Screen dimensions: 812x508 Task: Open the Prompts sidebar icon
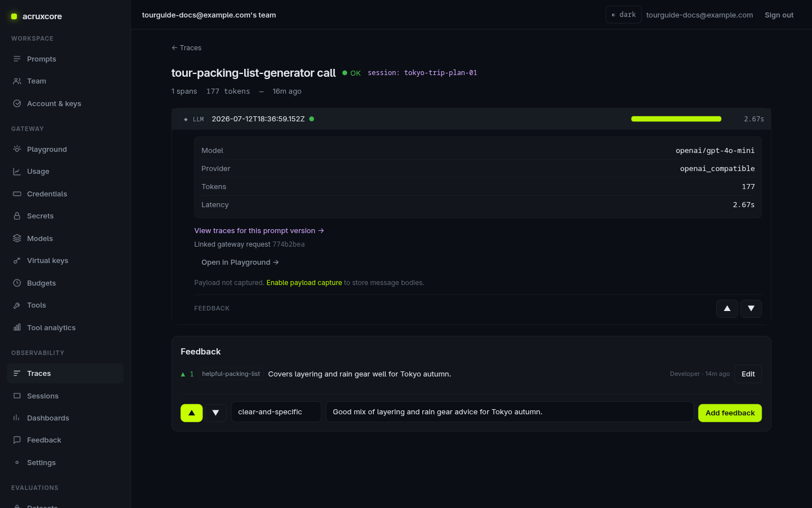[17, 59]
